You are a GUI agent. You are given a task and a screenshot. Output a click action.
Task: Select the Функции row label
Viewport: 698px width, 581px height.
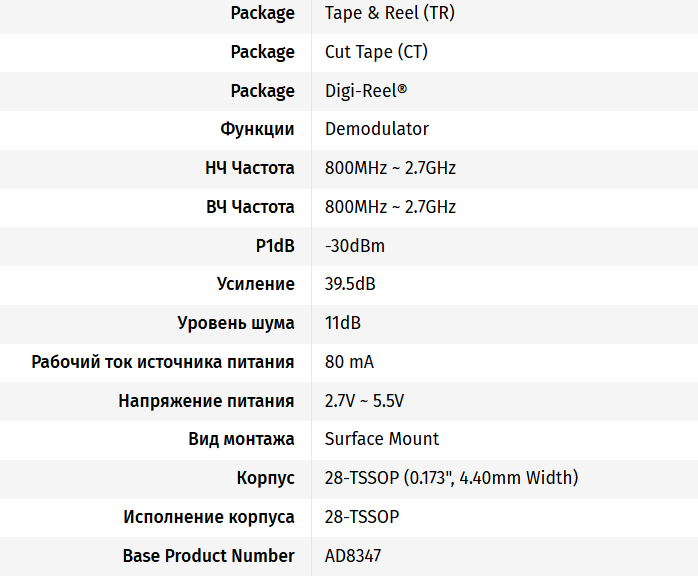coord(257,129)
